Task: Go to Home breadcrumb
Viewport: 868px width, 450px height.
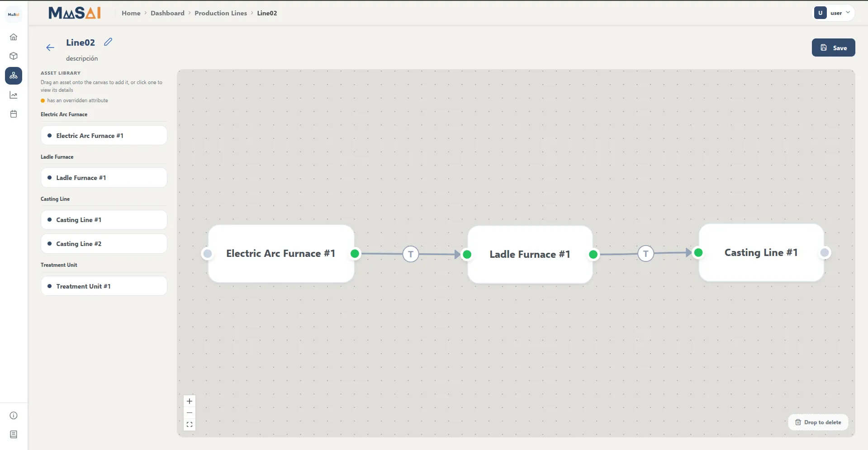Action: pyautogui.click(x=131, y=13)
